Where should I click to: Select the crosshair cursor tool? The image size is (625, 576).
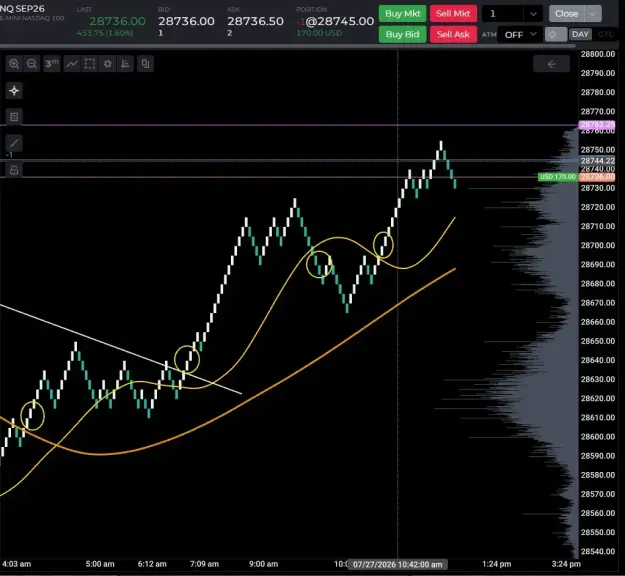click(x=14, y=91)
